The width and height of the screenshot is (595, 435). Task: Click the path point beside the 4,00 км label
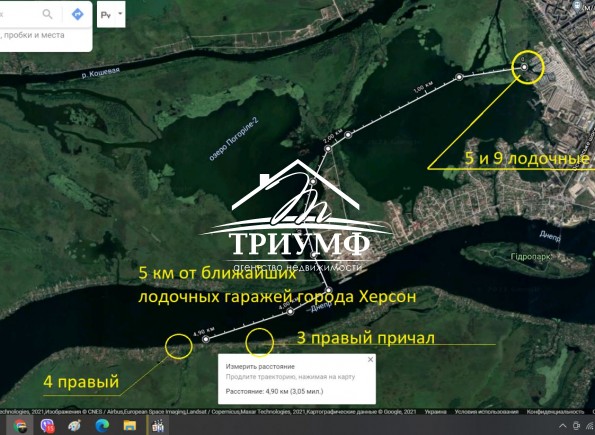point(290,311)
